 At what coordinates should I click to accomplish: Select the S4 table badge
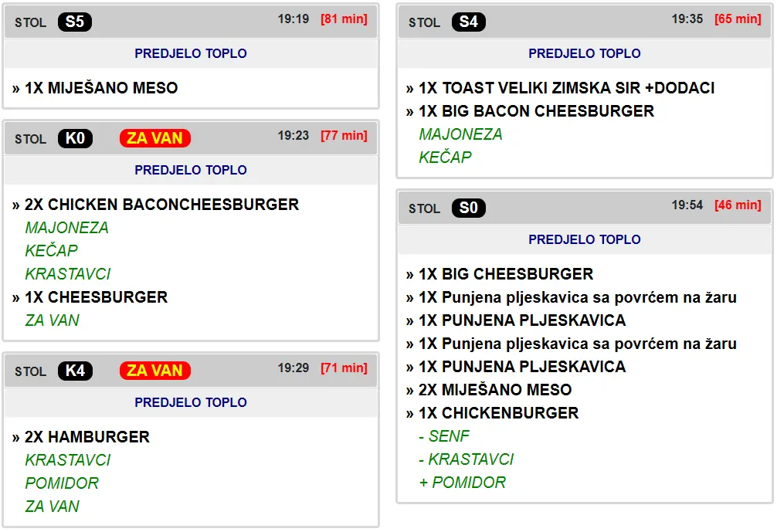point(469,22)
